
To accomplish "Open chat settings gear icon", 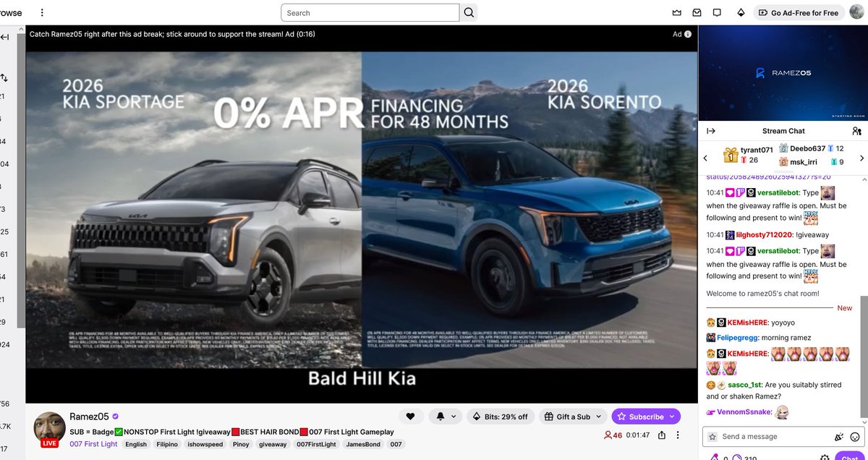I will click(x=825, y=457).
